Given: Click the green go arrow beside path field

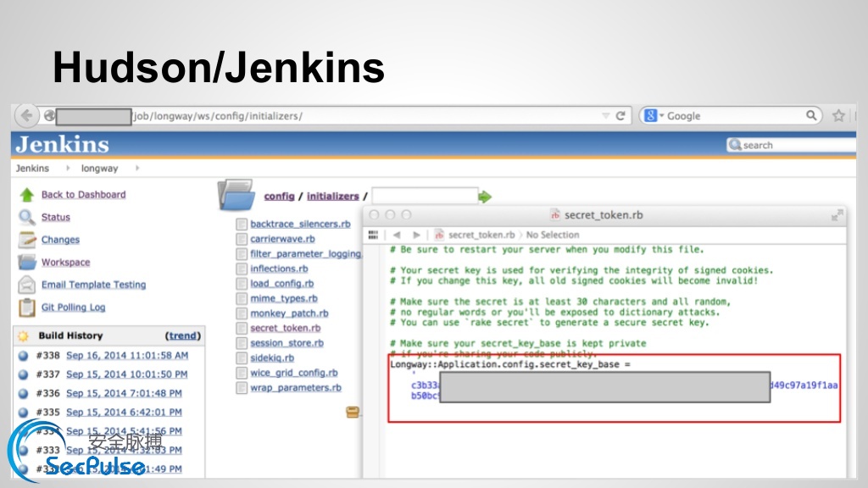Looking at the screenshot, I should [485, 197].
